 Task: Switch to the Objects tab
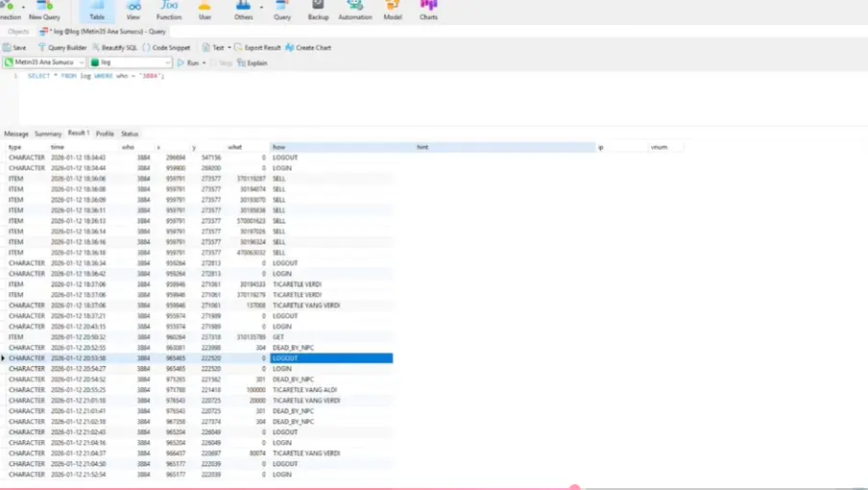tap(18, 32)
